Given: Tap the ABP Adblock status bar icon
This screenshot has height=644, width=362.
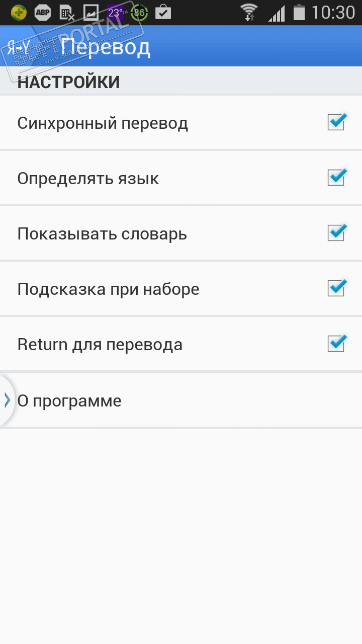Looking at the screenshot, I should point(43,13).
